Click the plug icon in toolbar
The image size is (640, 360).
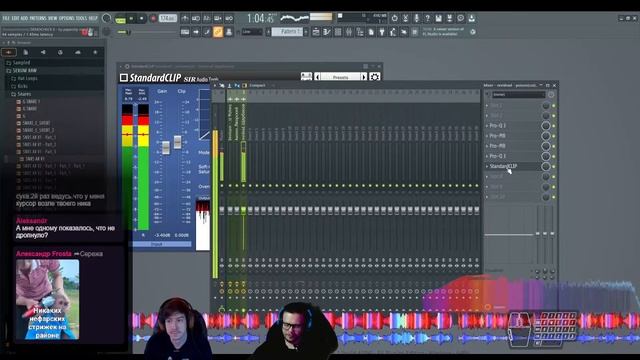382,32
